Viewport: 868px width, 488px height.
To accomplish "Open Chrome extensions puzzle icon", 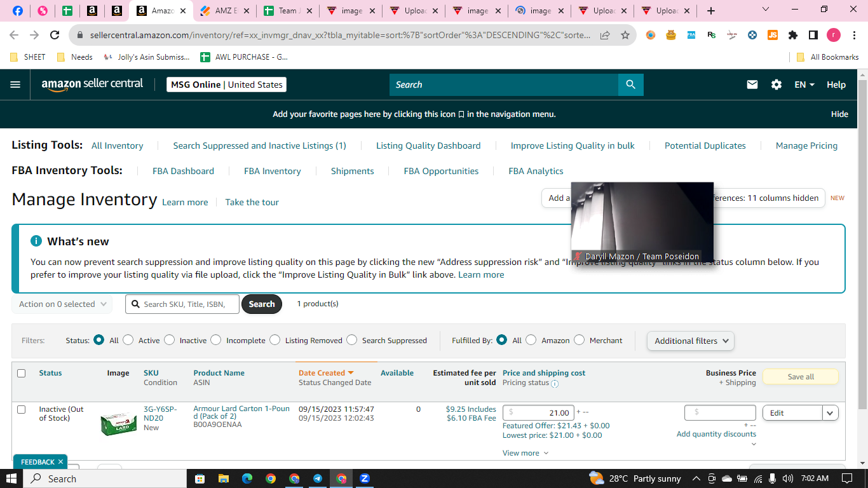I will coord(793,35).
